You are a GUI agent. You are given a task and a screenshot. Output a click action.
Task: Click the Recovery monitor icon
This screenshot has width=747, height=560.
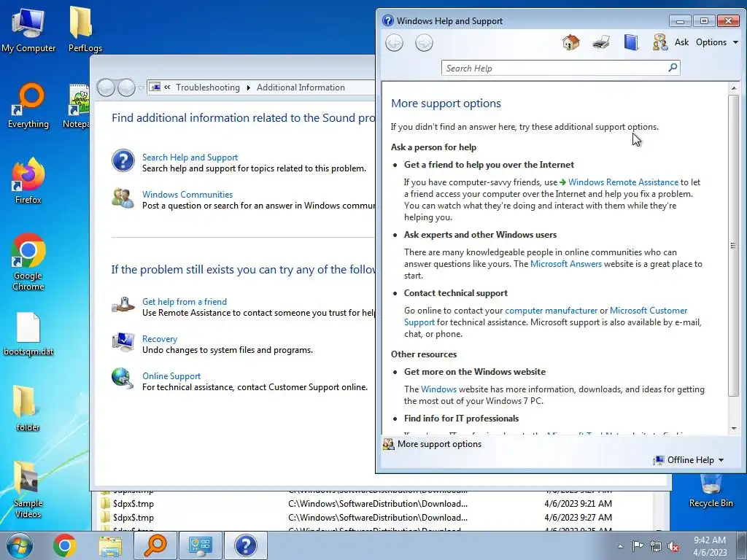123,342
